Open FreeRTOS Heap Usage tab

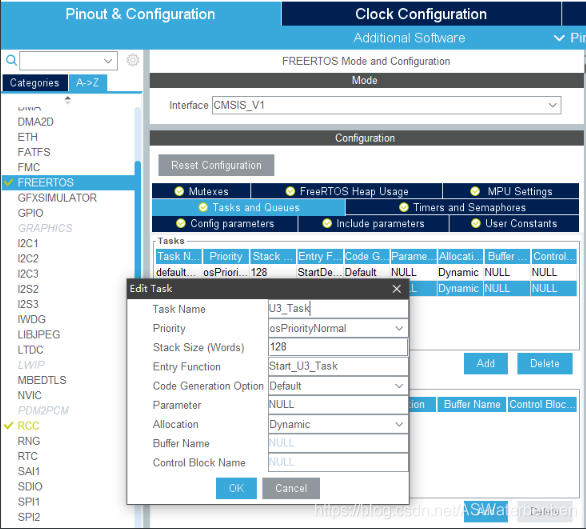point(346,191)
